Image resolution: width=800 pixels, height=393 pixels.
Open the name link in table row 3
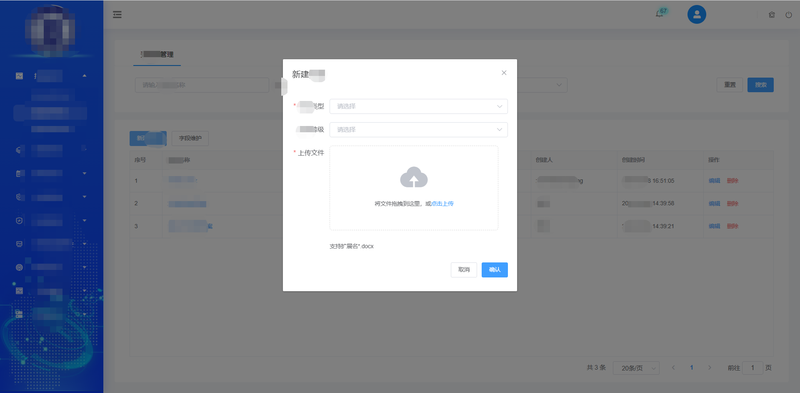[x=190, y=226]
